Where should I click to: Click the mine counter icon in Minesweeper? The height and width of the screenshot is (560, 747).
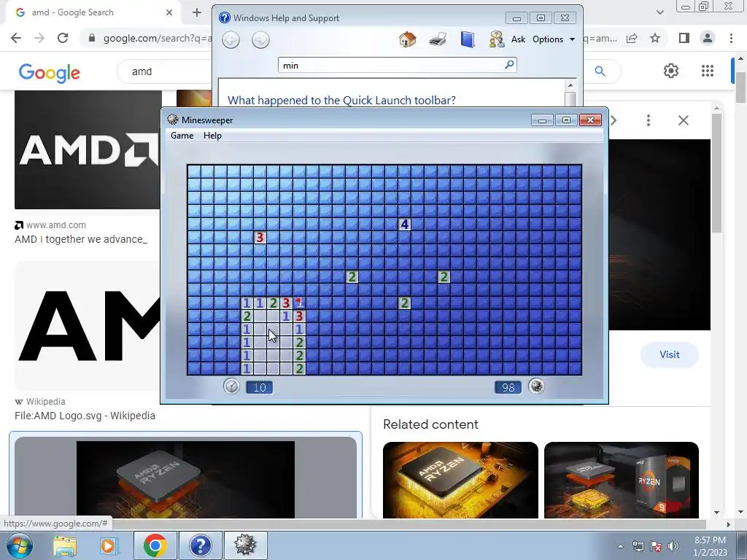coord(536,386)
